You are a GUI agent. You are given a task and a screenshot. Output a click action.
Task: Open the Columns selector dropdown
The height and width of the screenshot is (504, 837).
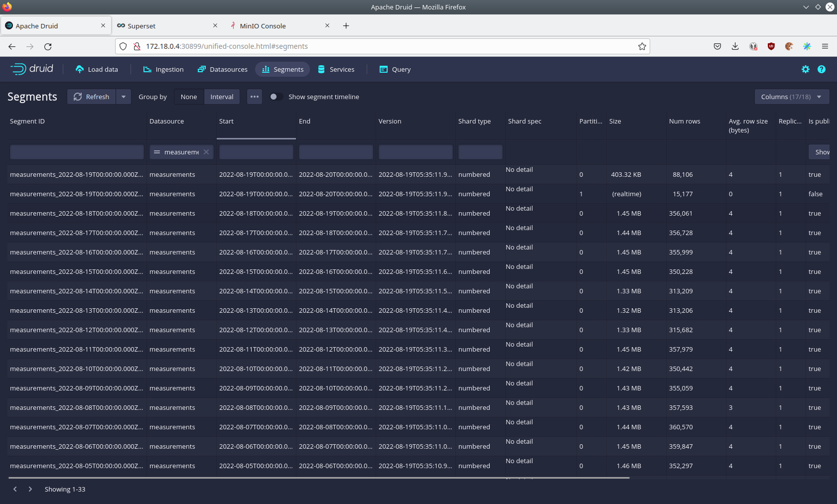791,97
